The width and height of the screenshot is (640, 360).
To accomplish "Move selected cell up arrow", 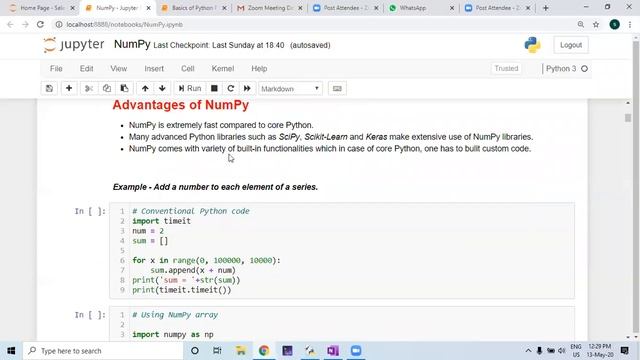I will tap(145, 89).
